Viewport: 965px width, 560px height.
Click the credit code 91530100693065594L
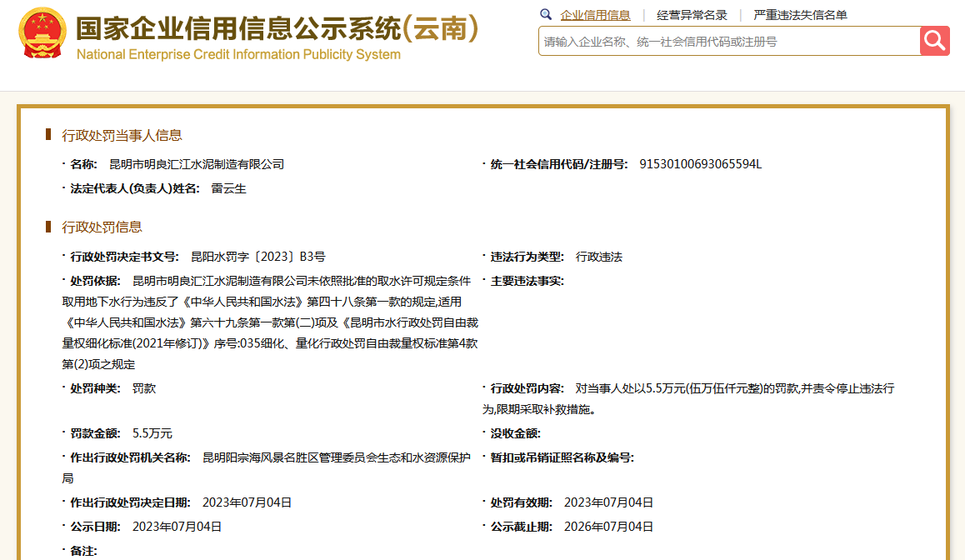point(700,164)
